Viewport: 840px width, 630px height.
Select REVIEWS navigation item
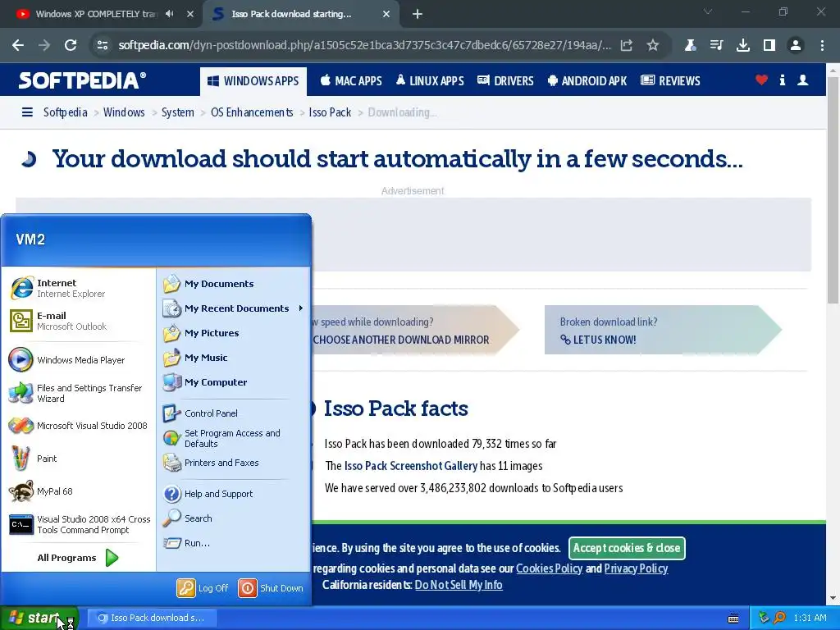click(670, 81)
